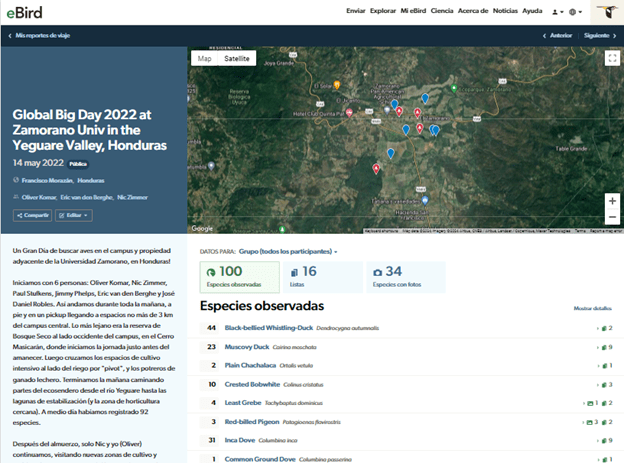Switch map to Satellite view
The width and height of the screenshot is (624, 463).
[x=237, y=59]
